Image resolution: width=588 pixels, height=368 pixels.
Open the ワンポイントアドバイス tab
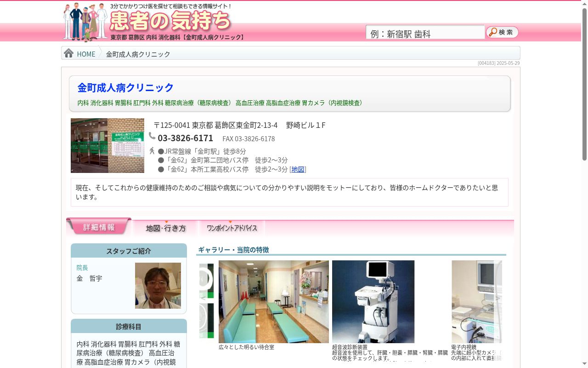point(232,228)
